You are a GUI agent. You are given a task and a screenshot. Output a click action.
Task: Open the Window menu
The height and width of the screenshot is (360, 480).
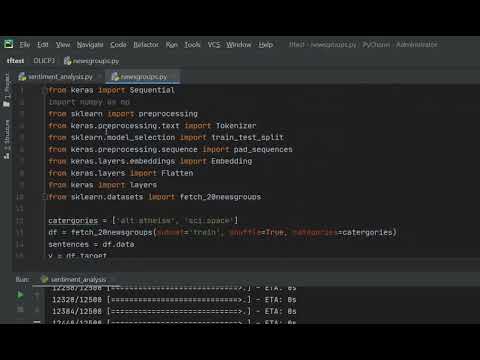tap(239, 45)
